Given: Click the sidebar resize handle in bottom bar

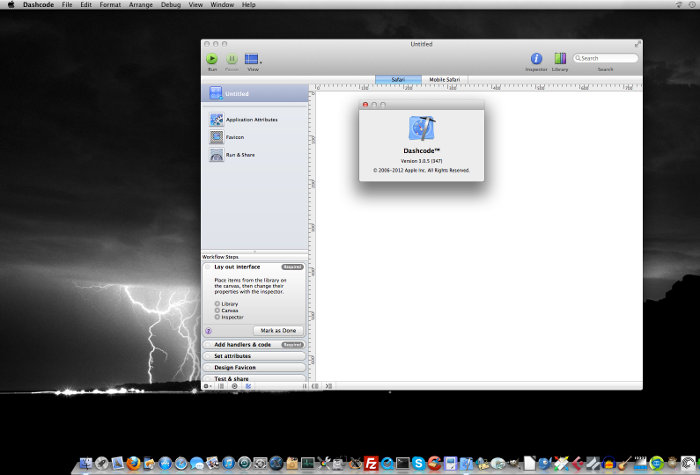Looking at the screenshot, I should coord(304,386).
